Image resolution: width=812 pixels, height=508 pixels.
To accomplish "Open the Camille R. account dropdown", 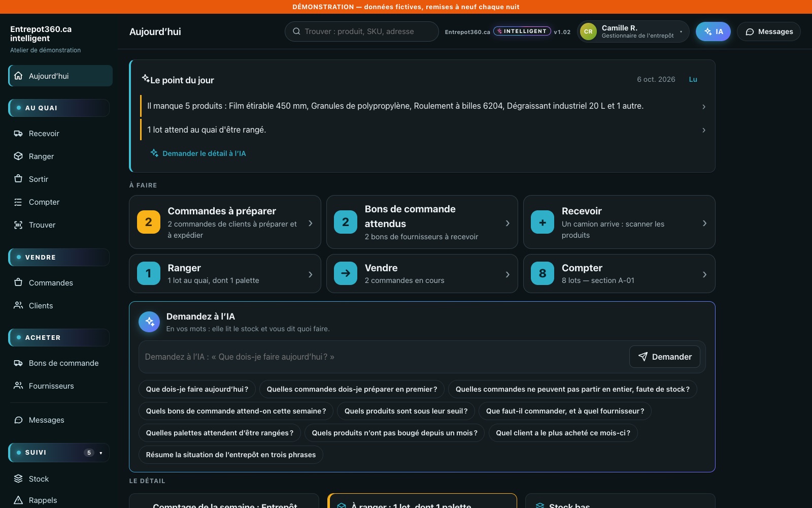I will pos(633,31).
